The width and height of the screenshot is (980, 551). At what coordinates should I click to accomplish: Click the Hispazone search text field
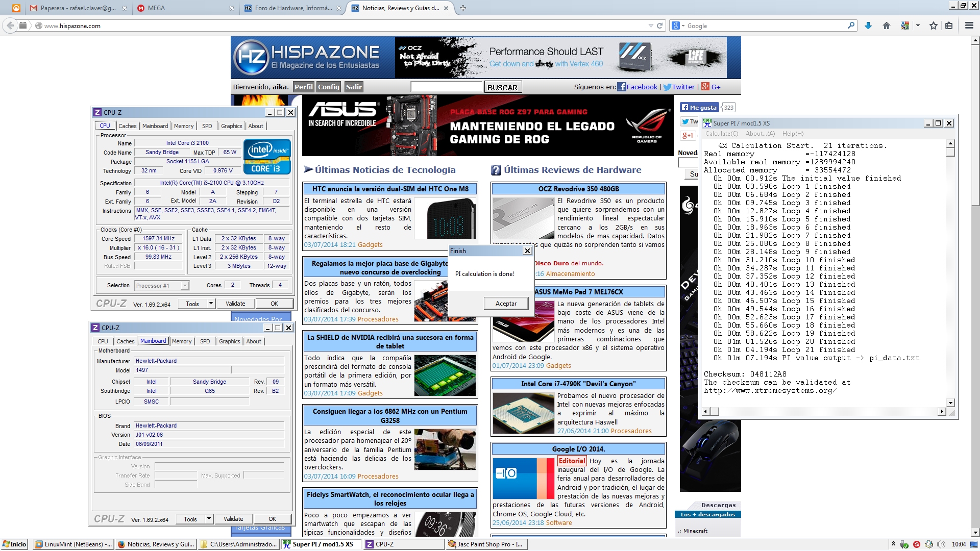[x=446, y=87]
